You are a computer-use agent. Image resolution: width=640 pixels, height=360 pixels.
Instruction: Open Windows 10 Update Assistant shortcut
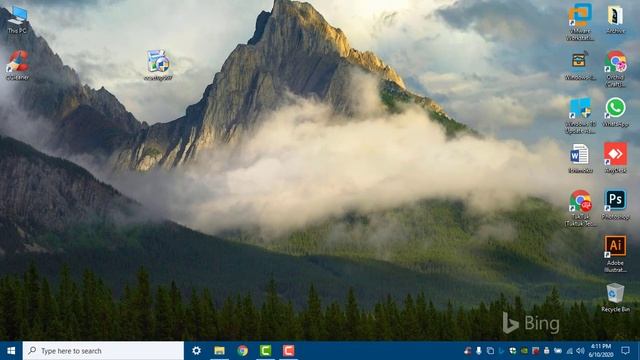click(x=580, y=116)
